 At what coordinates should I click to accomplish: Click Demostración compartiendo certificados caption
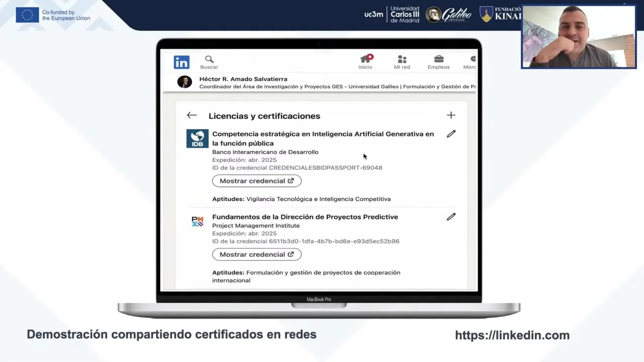(172, 334)
